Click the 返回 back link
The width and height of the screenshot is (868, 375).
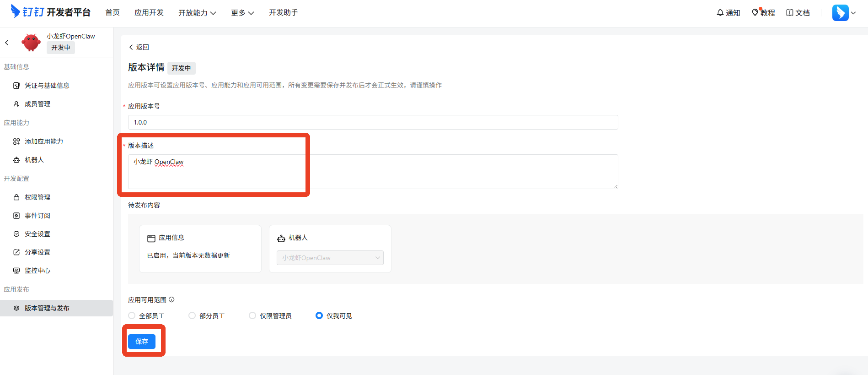click(x=139, y=47)
